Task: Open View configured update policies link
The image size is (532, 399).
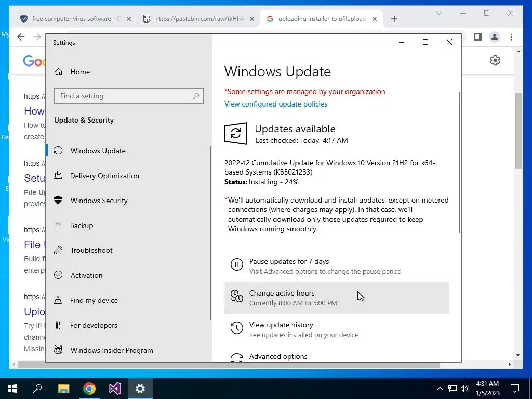Action: coord(275,104)
